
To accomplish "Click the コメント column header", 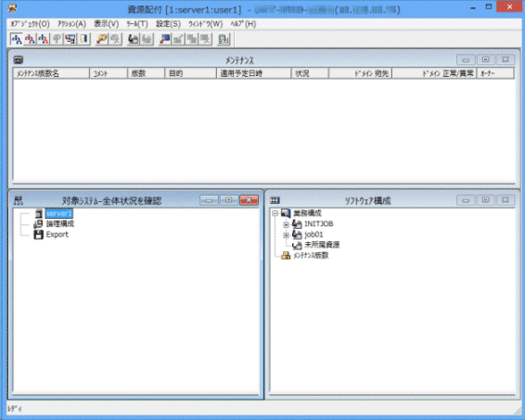I will (x=109, y=73).
